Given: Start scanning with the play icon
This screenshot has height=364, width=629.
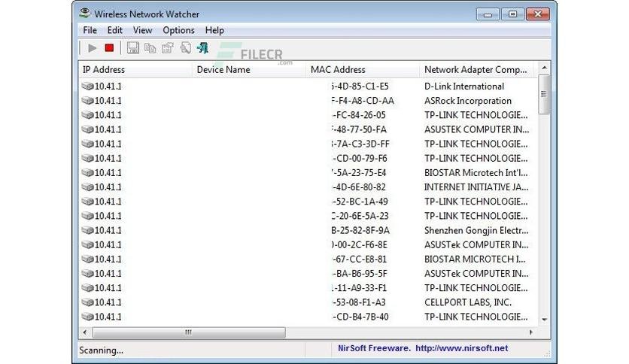Looking at the screenshot, I should coord(93,48).
